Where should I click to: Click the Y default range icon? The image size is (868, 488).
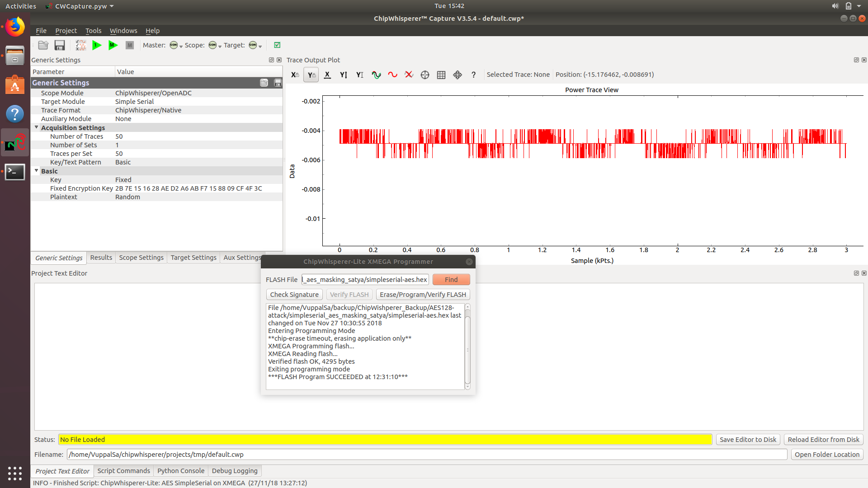coord(360,75)
